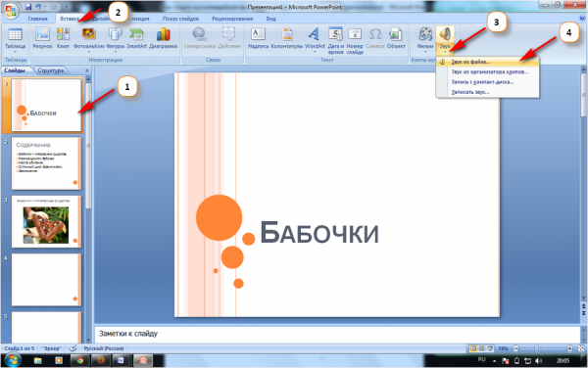The height and width of the screenshot is (368, 588).
Task: Click the Гиперссылка hyperlink icon
Action: coord(200,34)
